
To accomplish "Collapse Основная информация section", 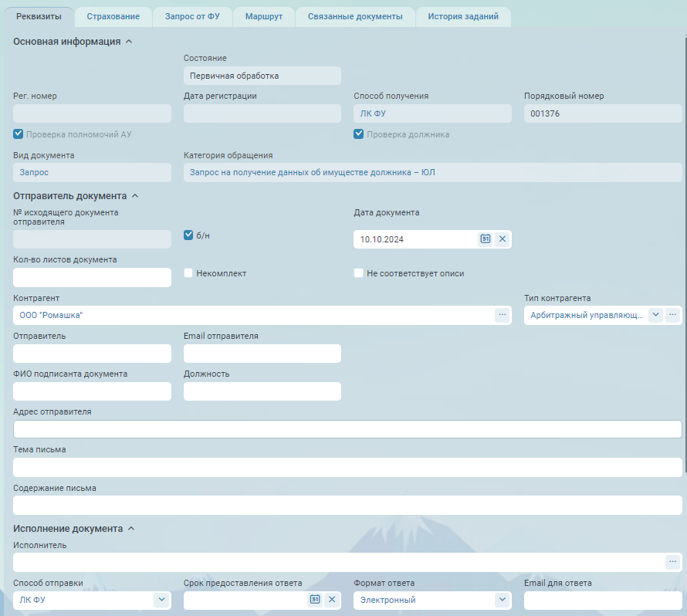I will pos(129,42).
